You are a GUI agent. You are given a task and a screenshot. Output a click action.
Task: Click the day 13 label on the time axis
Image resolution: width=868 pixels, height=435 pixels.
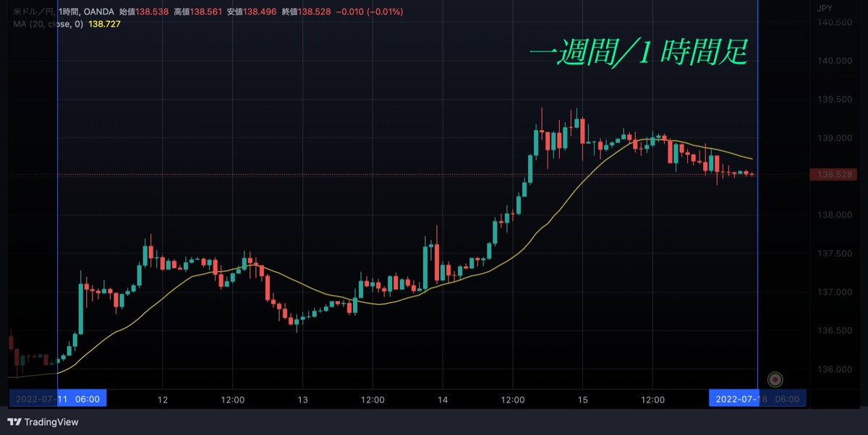[303, 400]
